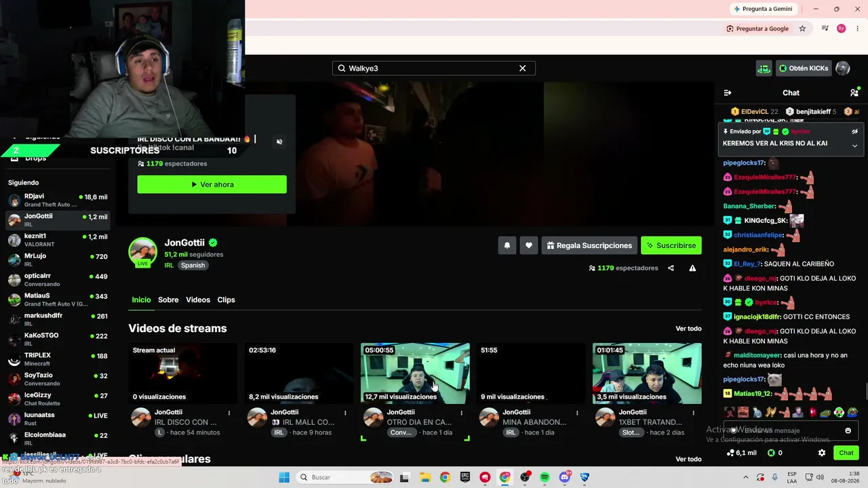Open the drops gift box icon in header
This screenshot has height=488, width=868.
(764, 68)
